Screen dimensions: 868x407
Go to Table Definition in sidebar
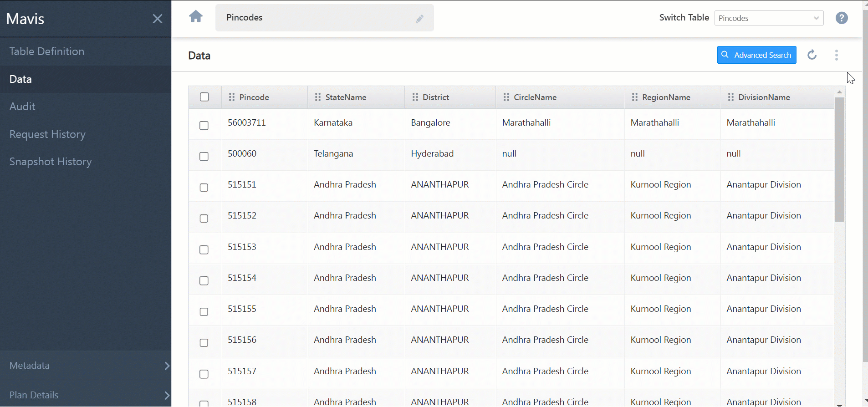(x=47, y=51)
